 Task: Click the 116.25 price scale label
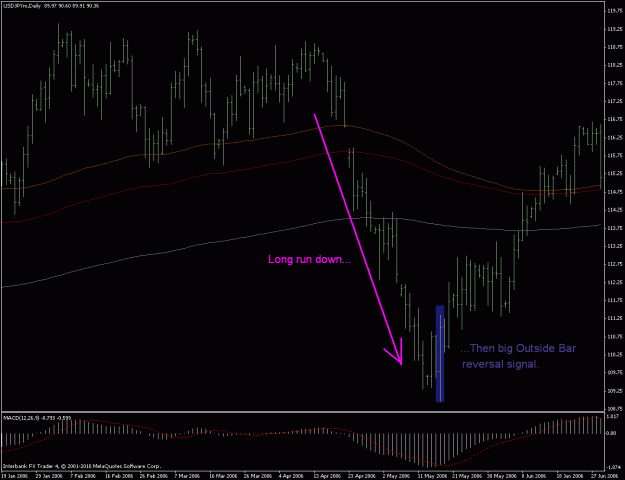(x=615, y=138)
